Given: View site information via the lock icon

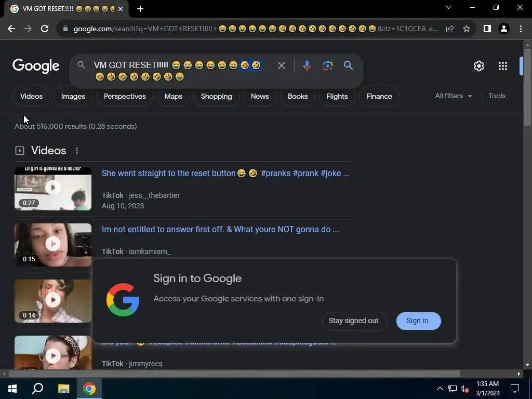Looking at the screenshot, I should coord(65,29).
